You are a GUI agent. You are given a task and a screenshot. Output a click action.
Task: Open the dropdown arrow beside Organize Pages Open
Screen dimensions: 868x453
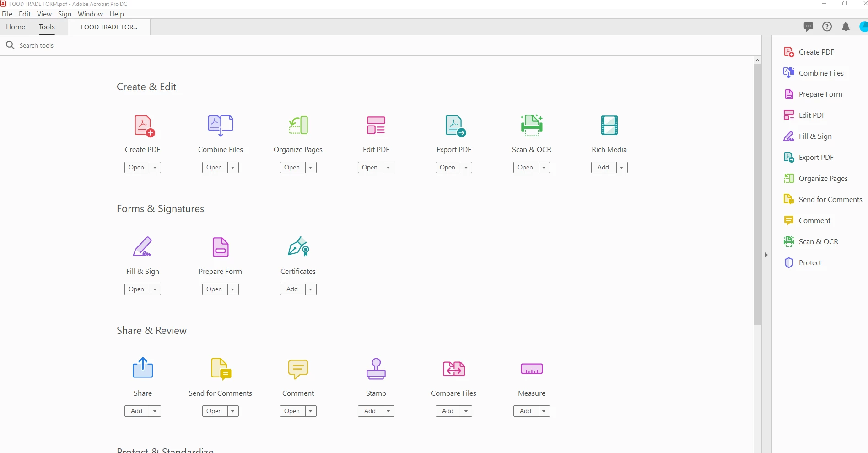[311, 168]
